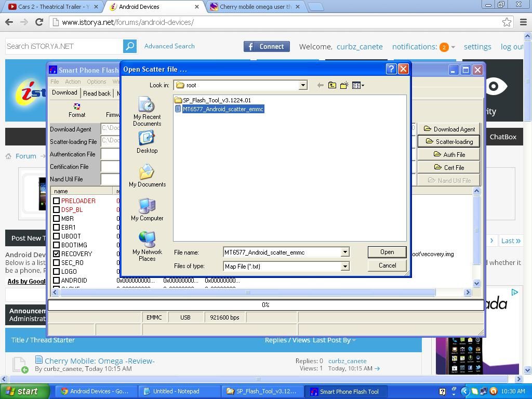Expand the Files of type dropdown

click(345, 267)
